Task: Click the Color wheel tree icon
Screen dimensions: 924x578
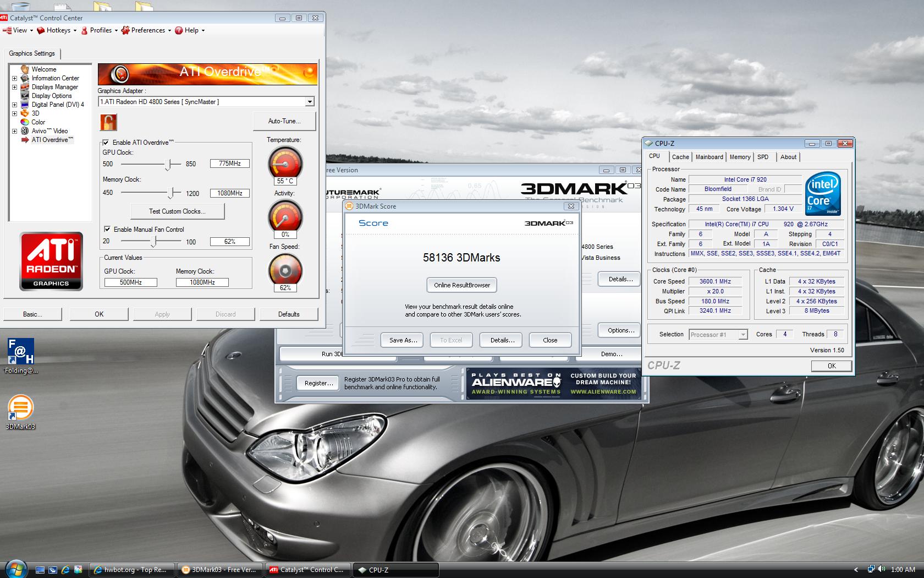Action: click(x=25, y=122)
